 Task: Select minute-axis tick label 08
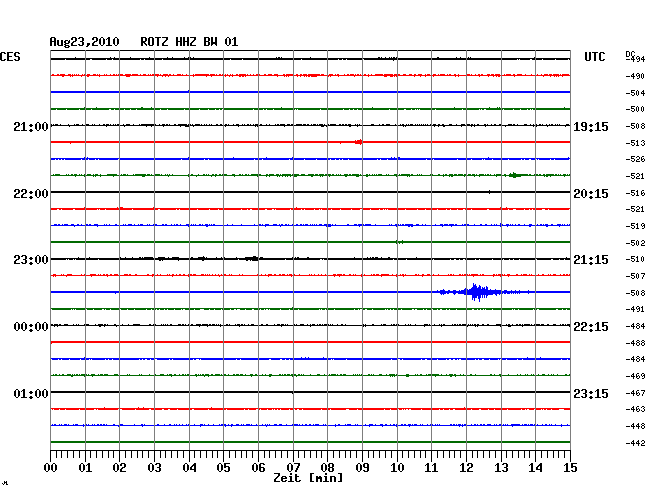click(x=327, y=467)
